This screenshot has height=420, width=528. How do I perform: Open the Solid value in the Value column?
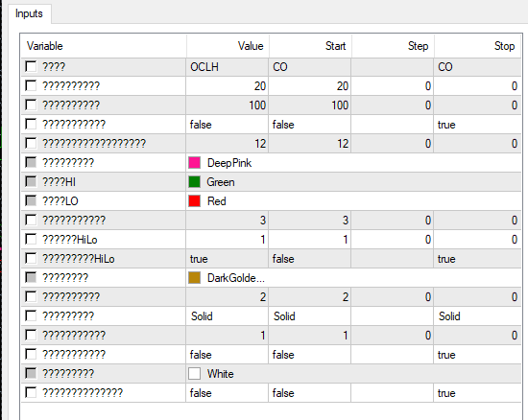227,316
